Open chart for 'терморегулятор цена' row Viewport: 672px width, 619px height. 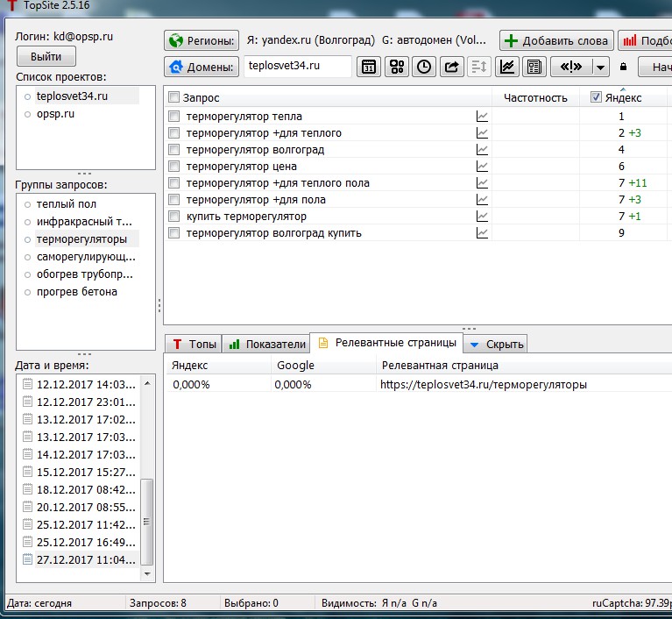click(x=482, y=167)
